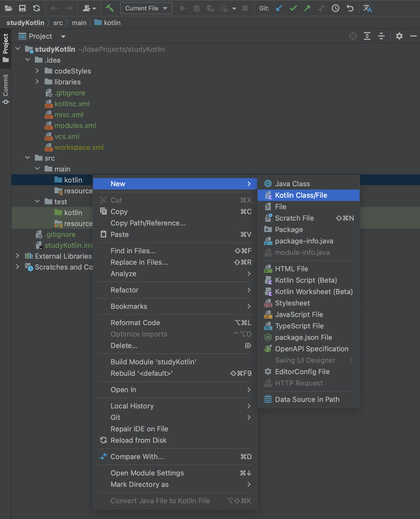Click the Expand All icon in Project panel
420x519 pixels.
[367, 36]
